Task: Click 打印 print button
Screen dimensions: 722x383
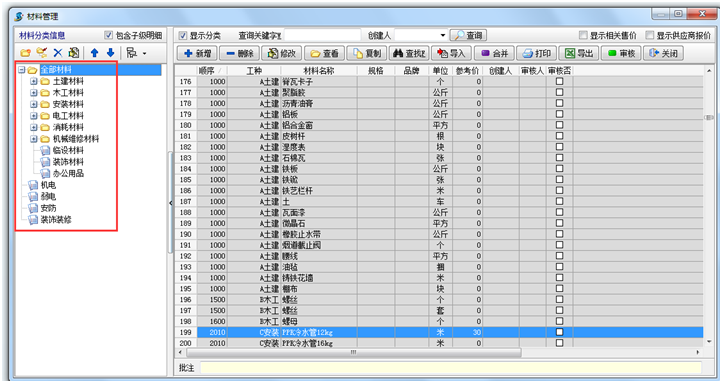Action: [536, 53]
